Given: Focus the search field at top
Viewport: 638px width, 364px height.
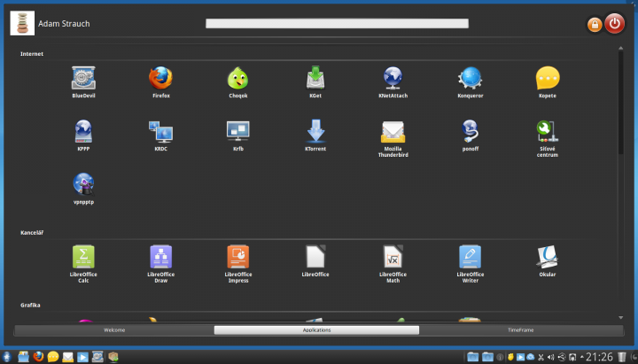Looking at the screenshot, I should pyautogui.click(x=337, y=24).
